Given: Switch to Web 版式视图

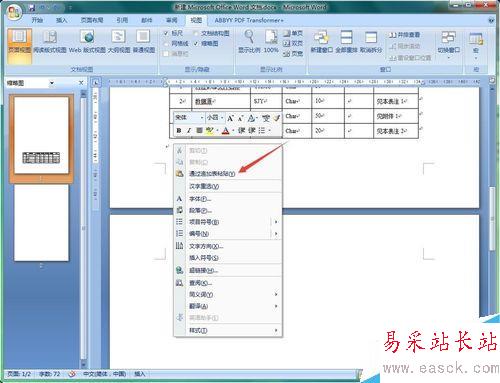Looking at the screenshot, I should click(87, 42).
